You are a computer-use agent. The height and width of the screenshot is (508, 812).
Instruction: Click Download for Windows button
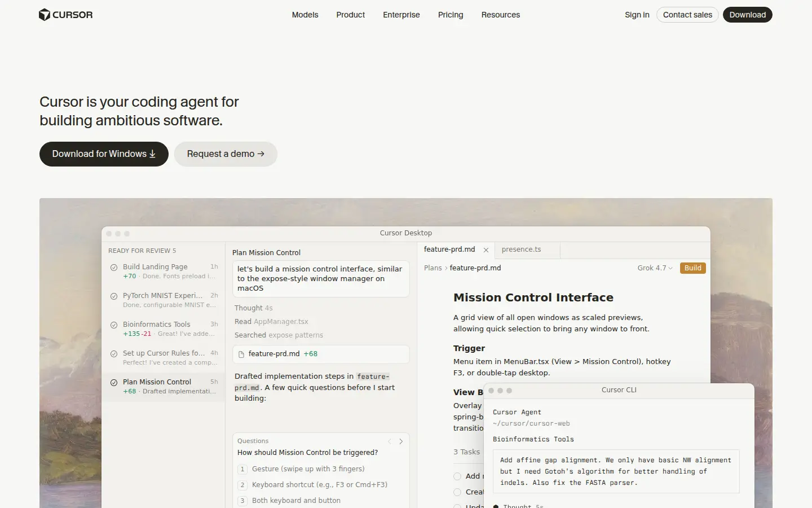(x=104, y=154)
